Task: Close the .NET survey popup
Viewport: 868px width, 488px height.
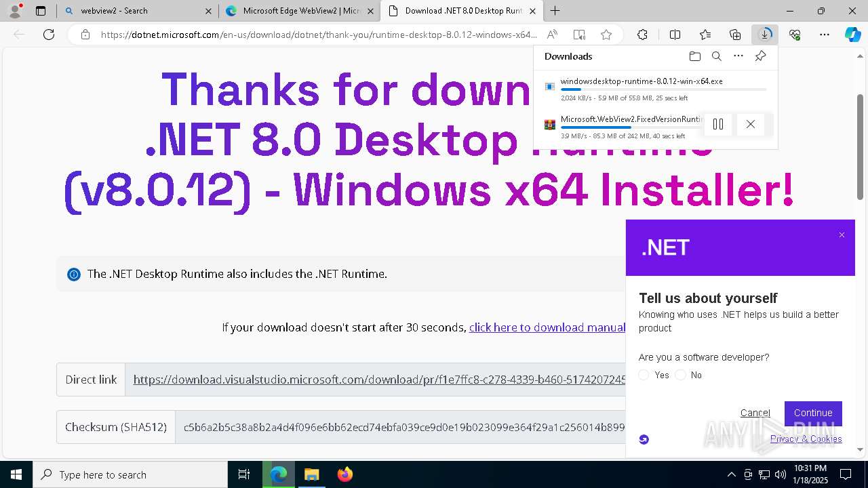Action: (842, 235)
